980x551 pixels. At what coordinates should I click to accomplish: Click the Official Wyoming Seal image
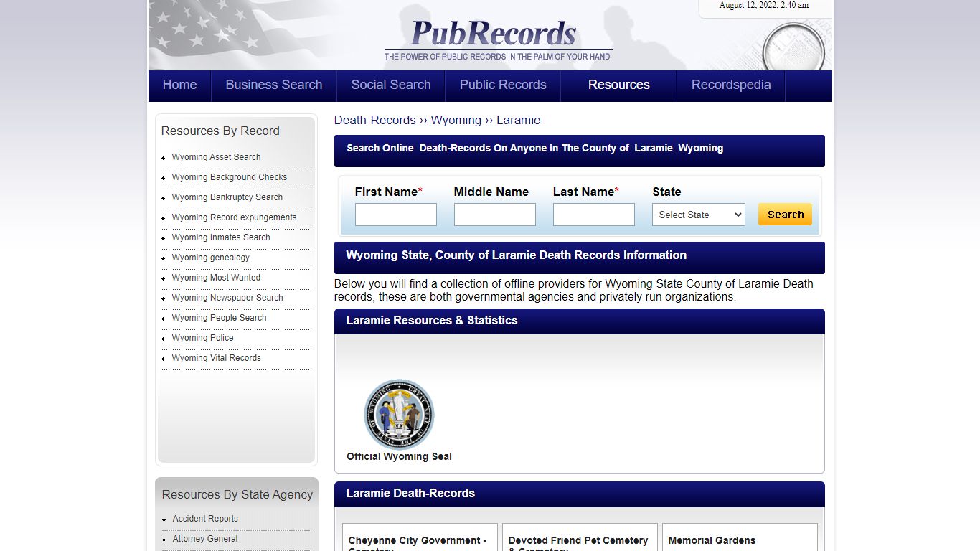tap(399, 414)
